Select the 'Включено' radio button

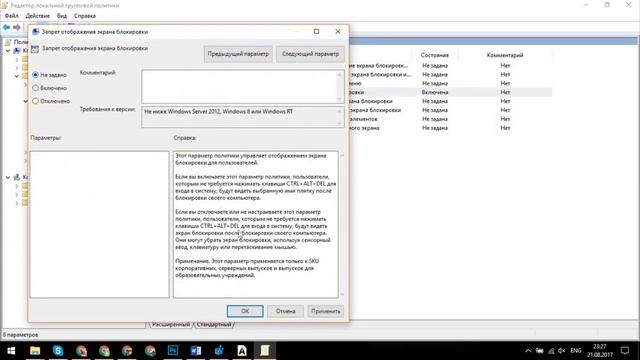(x=36, y=88)
